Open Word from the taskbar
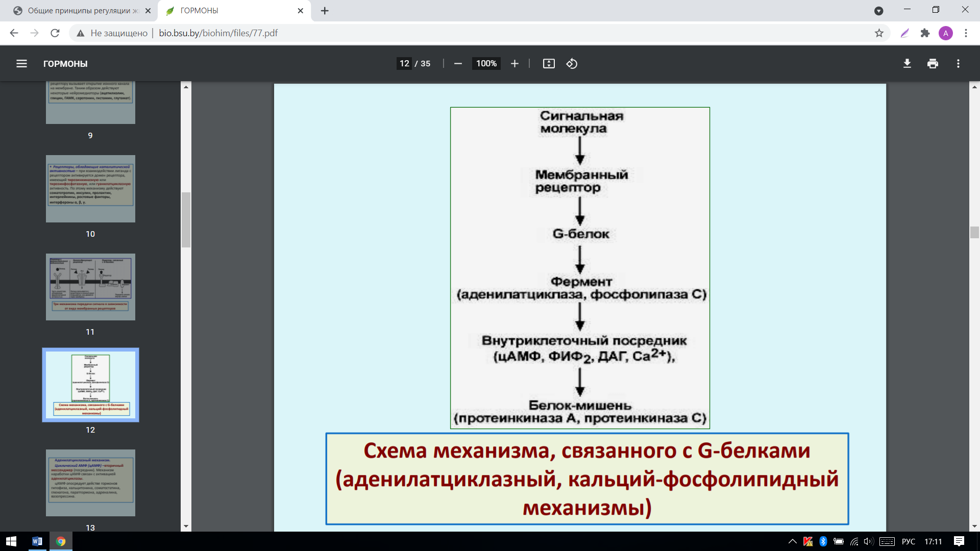The height and width of the screenshot is (551, 980). pos(37,541)
